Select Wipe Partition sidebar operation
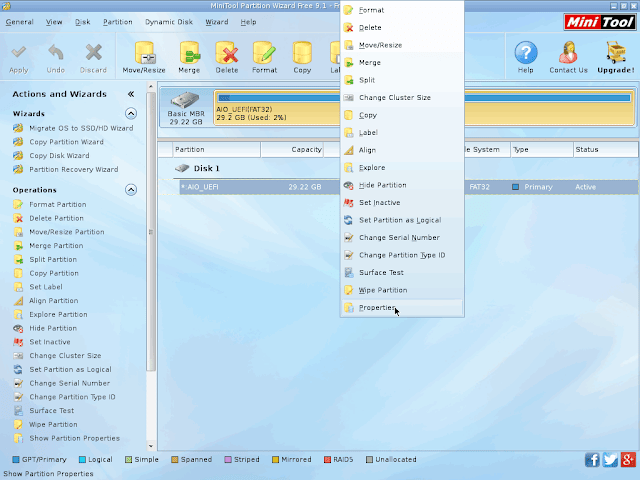The image size is (640, 480). click(53, 424)
